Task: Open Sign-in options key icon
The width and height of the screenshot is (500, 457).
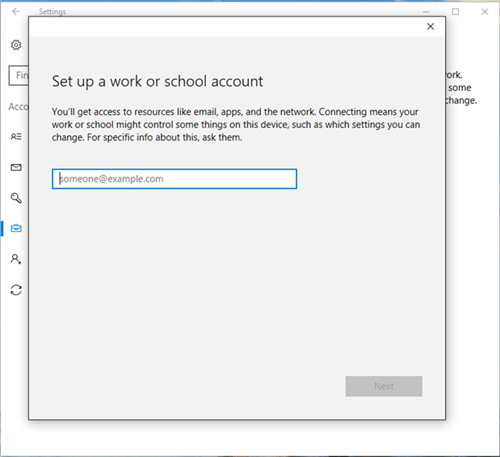Action: pyautogui.click(x=16, y=198)
